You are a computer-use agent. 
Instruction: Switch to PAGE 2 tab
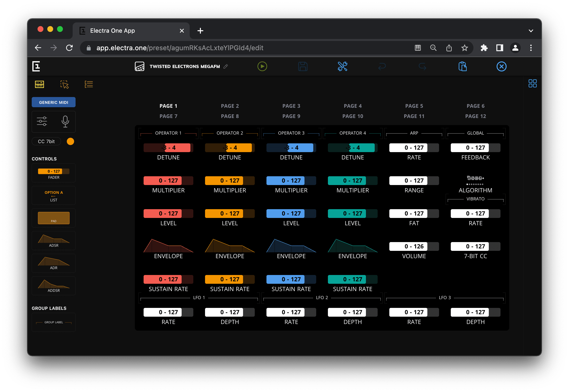pos(230,106)
